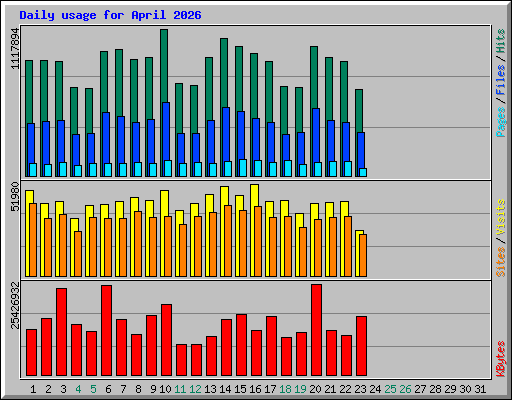Screen dimensions: 512x400
Task: Click the cyan pages bar for day 15
Action: (243, 168)
